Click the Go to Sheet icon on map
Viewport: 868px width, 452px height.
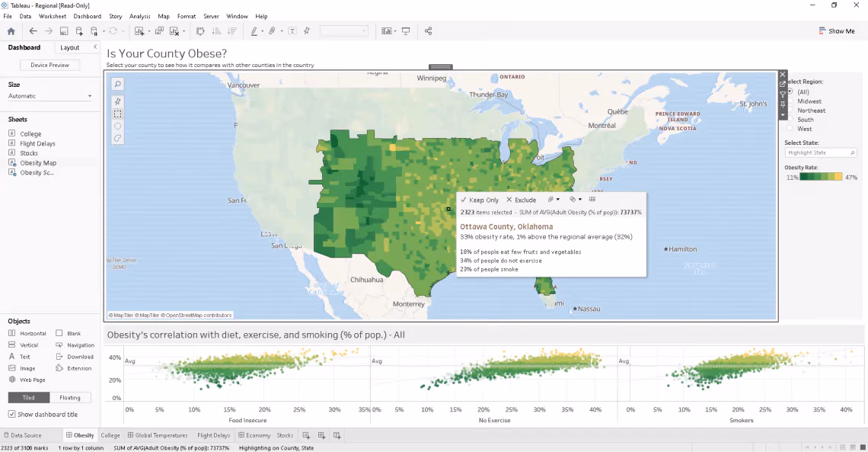[783, 84]
